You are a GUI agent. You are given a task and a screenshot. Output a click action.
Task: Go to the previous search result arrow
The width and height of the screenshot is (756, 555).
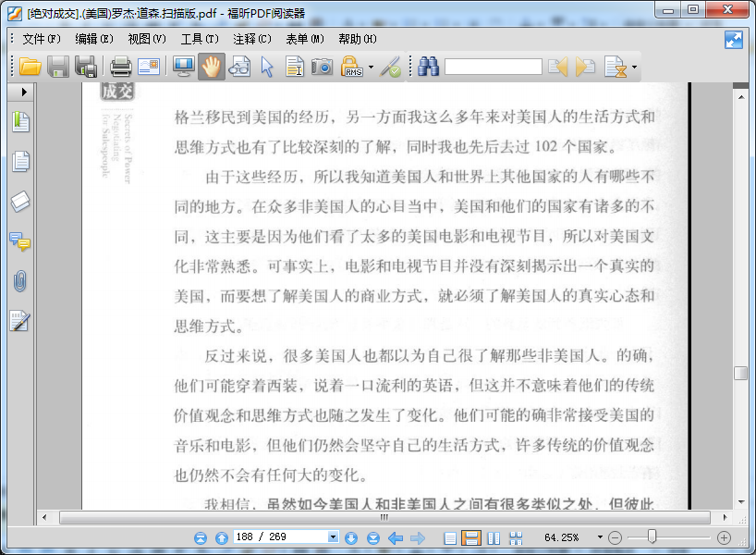click(558, 67)
